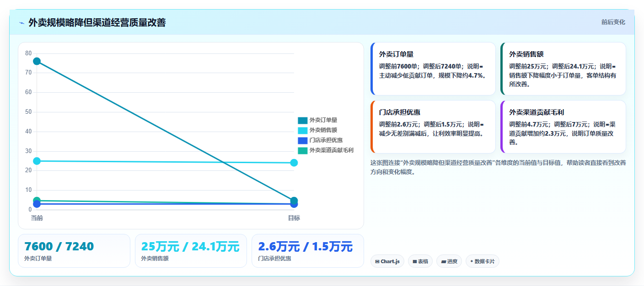Click the 外卖渠道贡献毛利 legend label
This screenshot has height=286, width=644.
(332, 150)
